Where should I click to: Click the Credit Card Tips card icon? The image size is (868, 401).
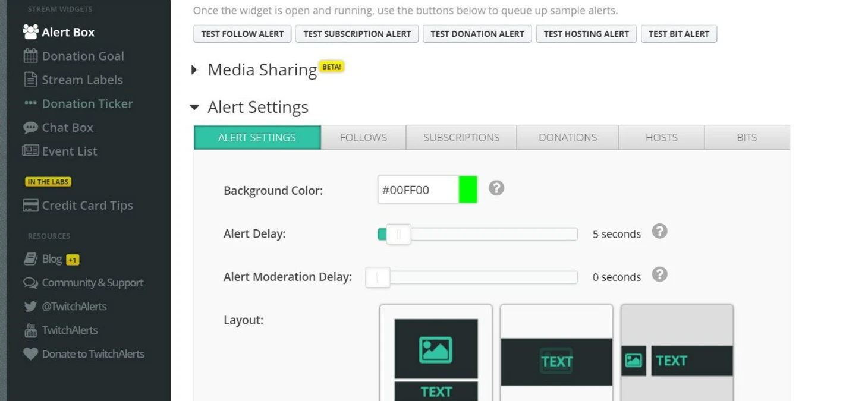pyautogui.click(x=30, y=206)
